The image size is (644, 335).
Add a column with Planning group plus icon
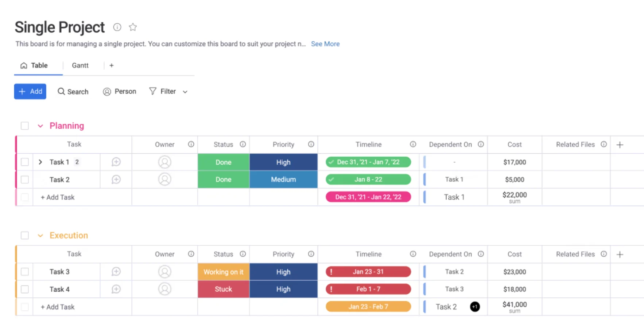pos(620,145)
